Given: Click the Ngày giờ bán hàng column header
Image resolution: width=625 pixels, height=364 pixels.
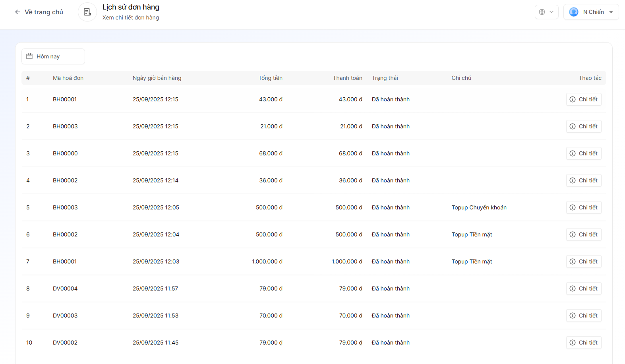Looking at the screenshot, I should 157,78.
